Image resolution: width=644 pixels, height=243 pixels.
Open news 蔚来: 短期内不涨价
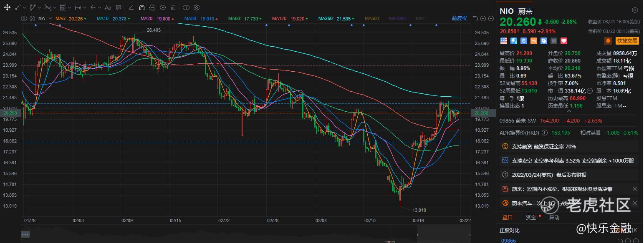coord(562,189)
